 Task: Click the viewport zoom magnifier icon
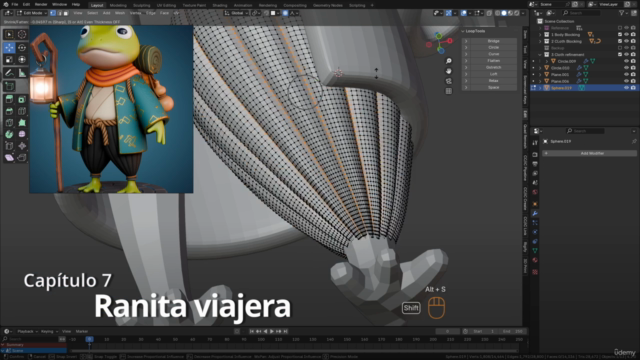tap(449, 61)
